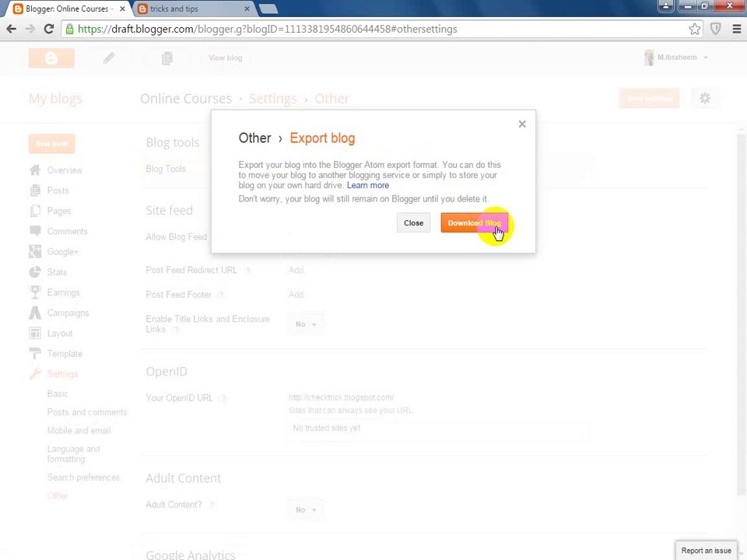Click the OpenID URL checktrick.blogspot.com link
Image resolution: width=747 pixels, height=560 pixels.
pyautogui.click(x=341, y=397)
